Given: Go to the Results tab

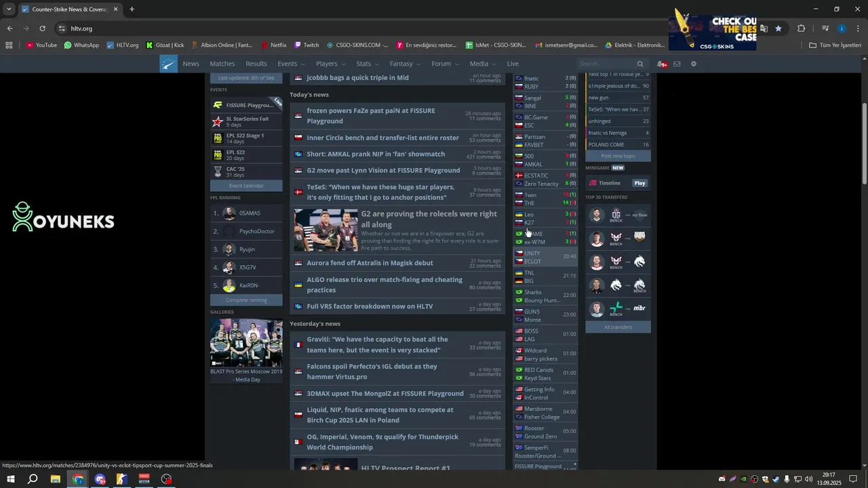Looking at the screenshot, I should [256, 64].
